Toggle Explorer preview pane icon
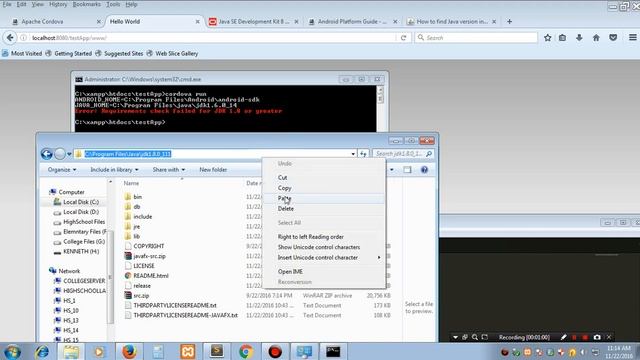The width and height of the screenshot is (640, 360). pos(407,170)
